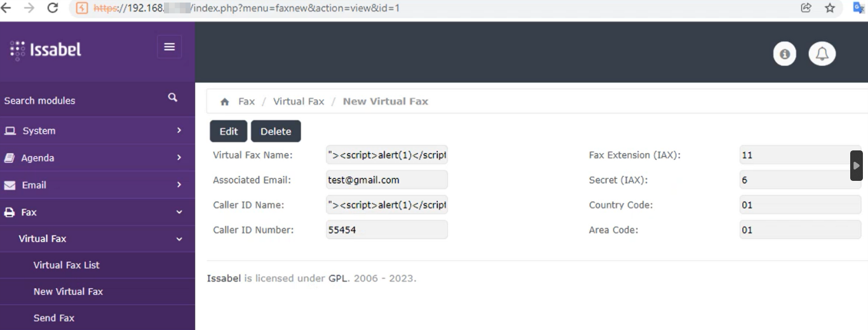Click the browser forward arrow

[x=29, y=8]
